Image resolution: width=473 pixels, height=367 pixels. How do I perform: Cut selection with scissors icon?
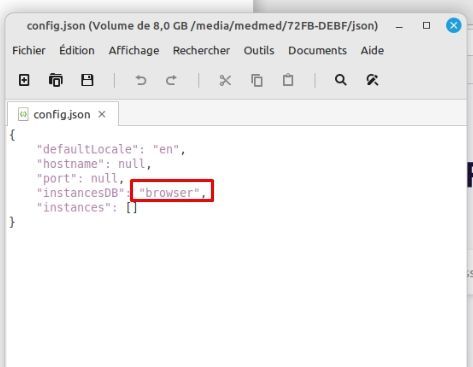coord(225,80)
